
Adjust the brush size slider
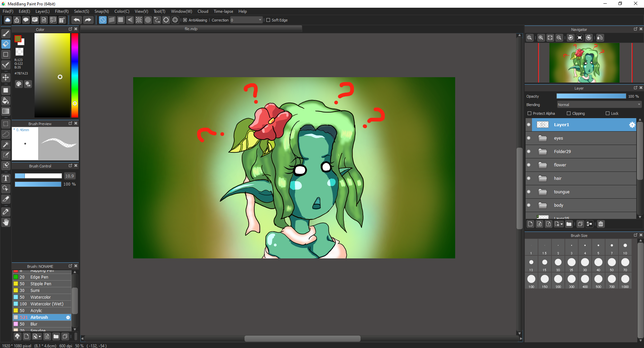[38, 176]
